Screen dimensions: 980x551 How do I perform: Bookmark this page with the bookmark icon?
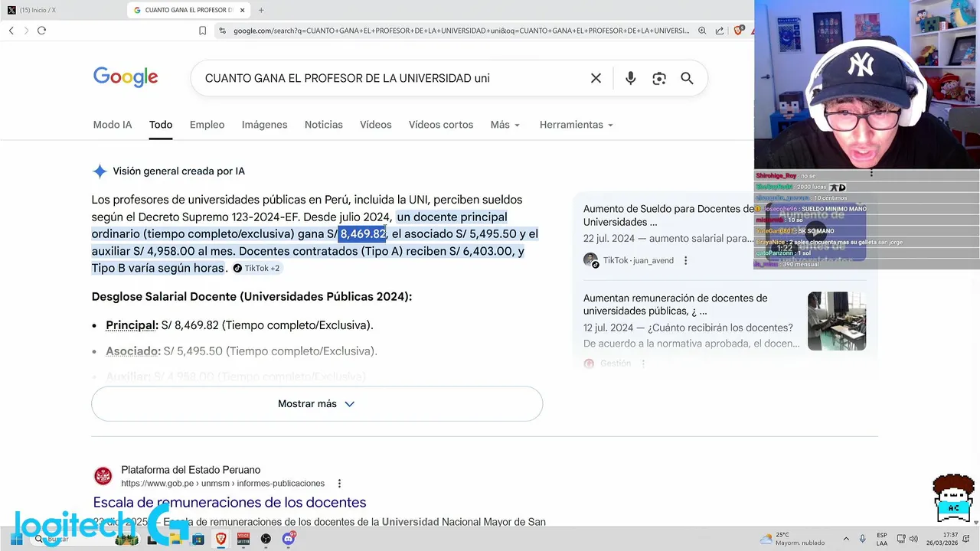[202, 31]
